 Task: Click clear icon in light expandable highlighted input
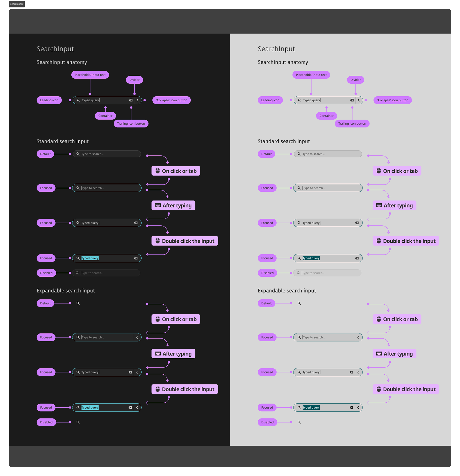point(351,407)
